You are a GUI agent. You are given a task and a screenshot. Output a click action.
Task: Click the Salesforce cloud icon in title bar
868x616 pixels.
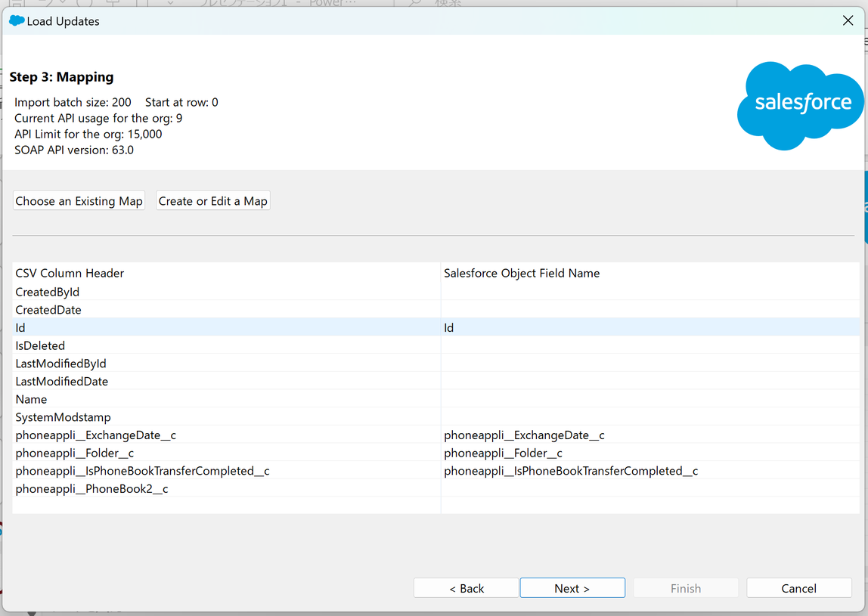(17, 21)
